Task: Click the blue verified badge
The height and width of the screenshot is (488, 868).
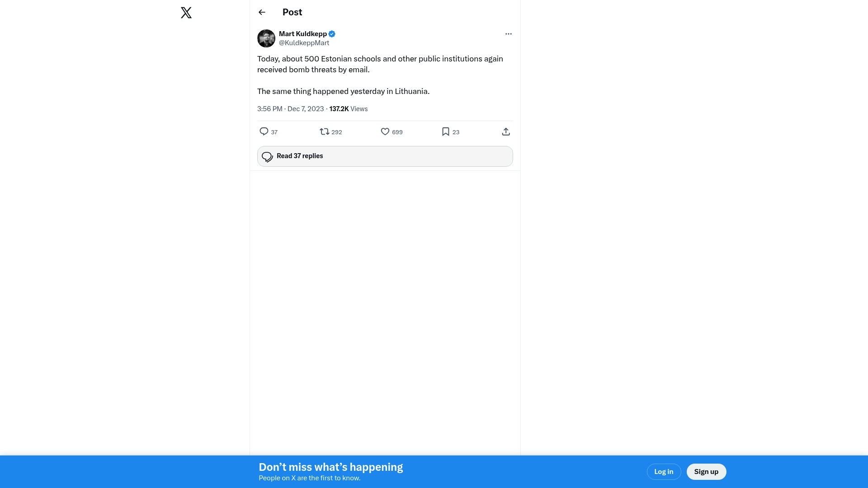Action: tap(332, 34)
